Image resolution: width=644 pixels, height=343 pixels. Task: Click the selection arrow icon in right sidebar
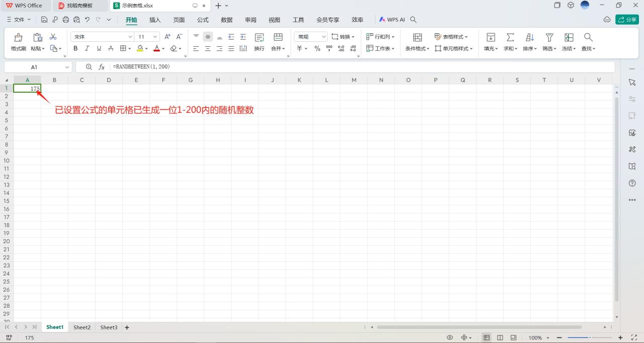632,82
